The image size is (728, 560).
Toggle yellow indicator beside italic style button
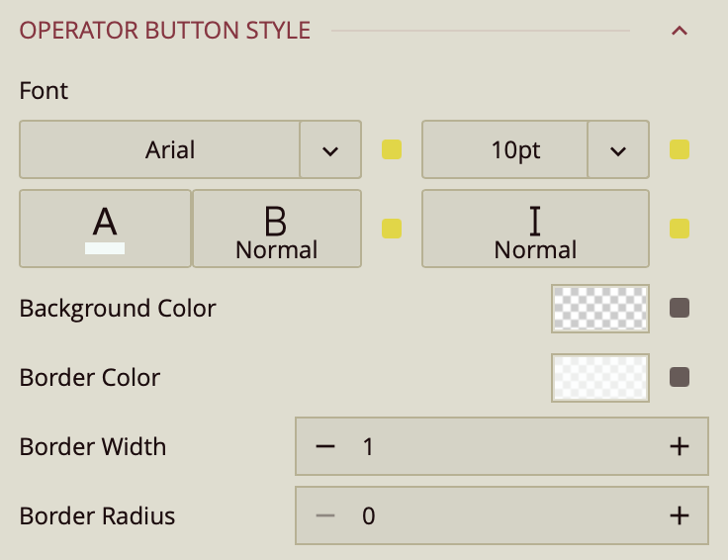[x=680, y=229]
